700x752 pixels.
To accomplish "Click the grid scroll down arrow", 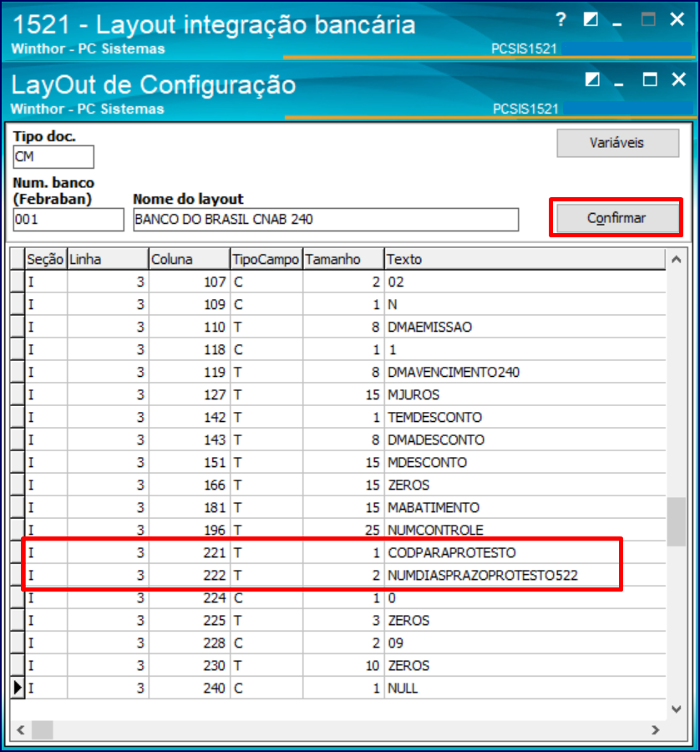I will (x=677, y=709).
